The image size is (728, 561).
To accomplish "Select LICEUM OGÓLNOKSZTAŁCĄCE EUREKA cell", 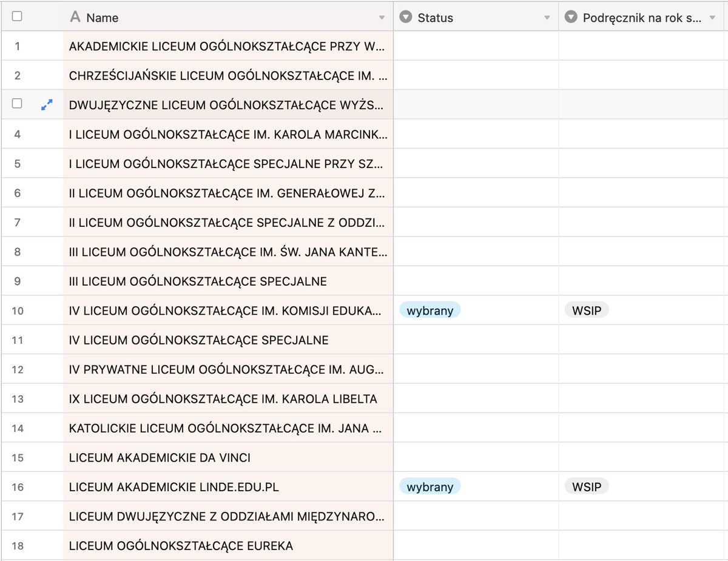I will click(x=228, y=546).
